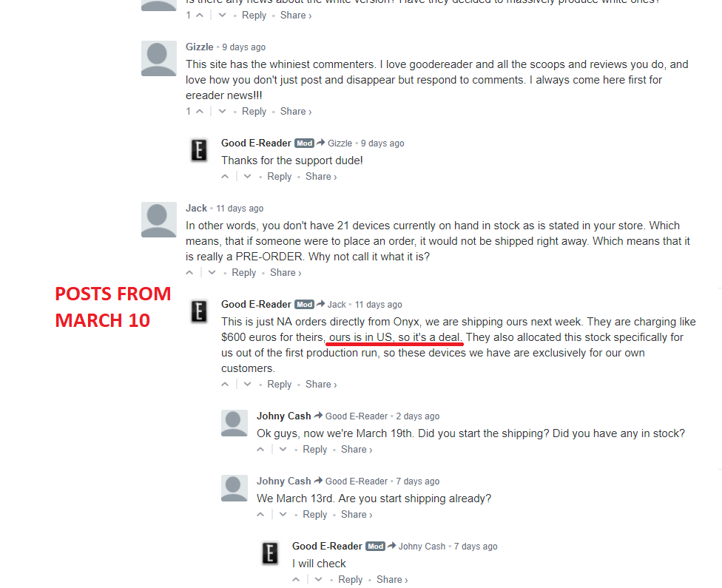Reply to Gizzle's comment
This screenshot has width=722, height=588.
click(x=254, y=112)
